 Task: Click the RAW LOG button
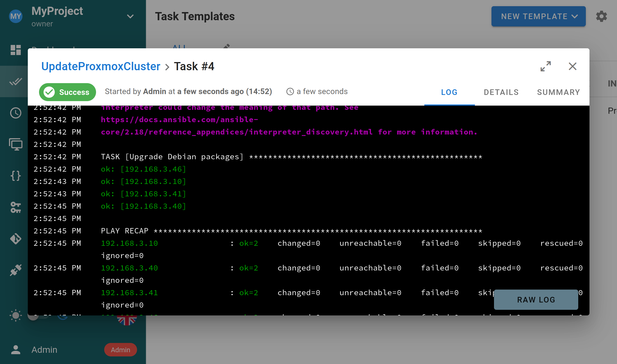point(536,300)
